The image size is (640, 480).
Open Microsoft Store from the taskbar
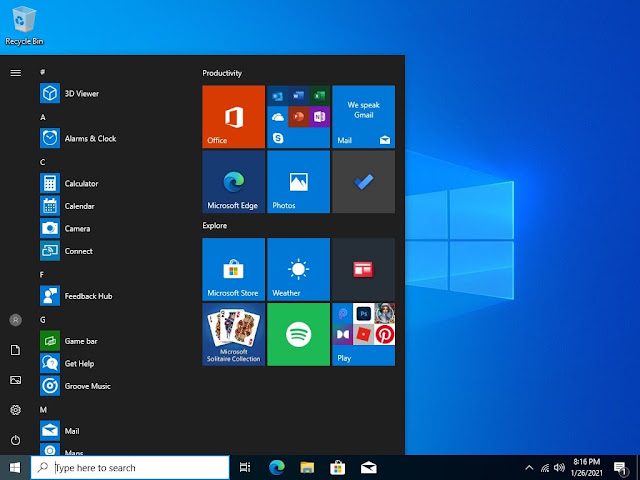click(x=338, y=467)
